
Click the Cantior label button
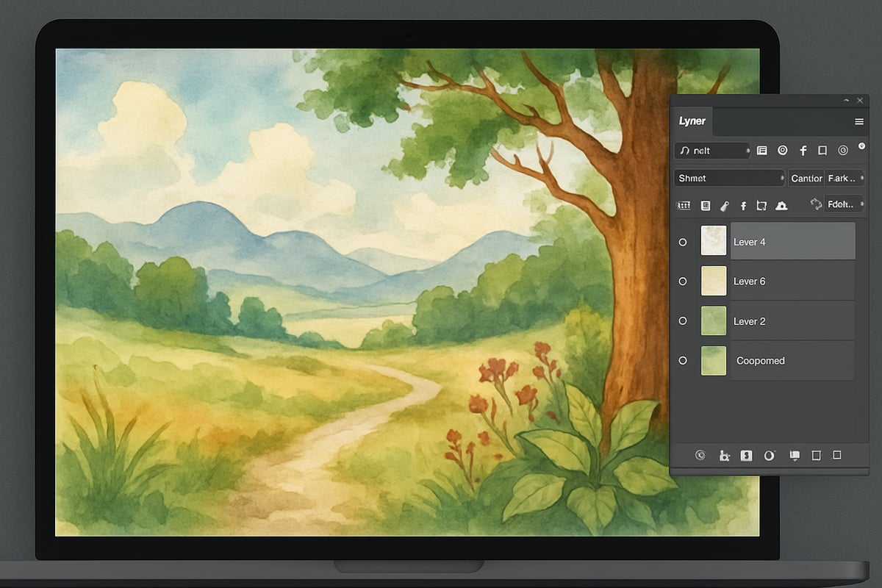pyautogui.click(x=806, y=178)
